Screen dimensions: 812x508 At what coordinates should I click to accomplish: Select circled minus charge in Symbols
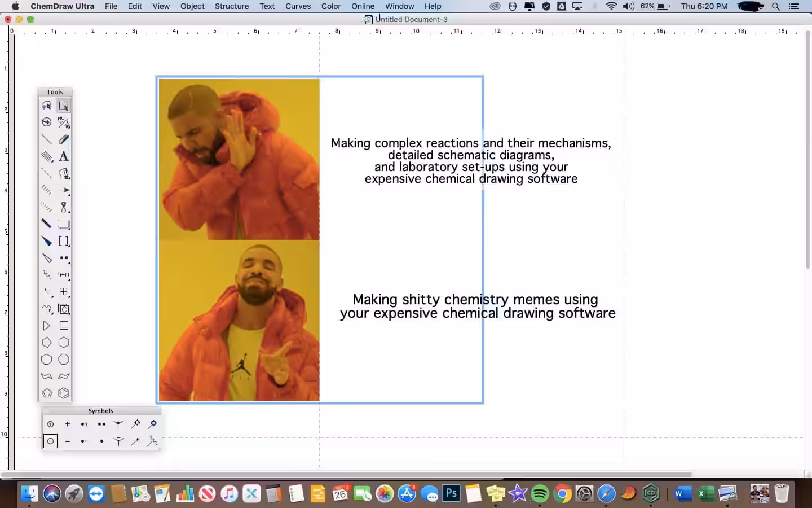point(51,441)
